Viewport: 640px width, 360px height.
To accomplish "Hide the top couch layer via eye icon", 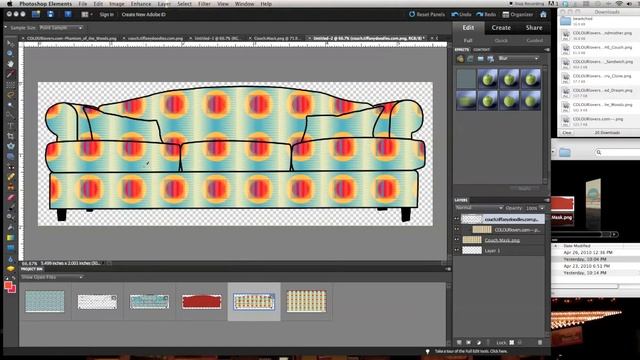I will point(457,219).
